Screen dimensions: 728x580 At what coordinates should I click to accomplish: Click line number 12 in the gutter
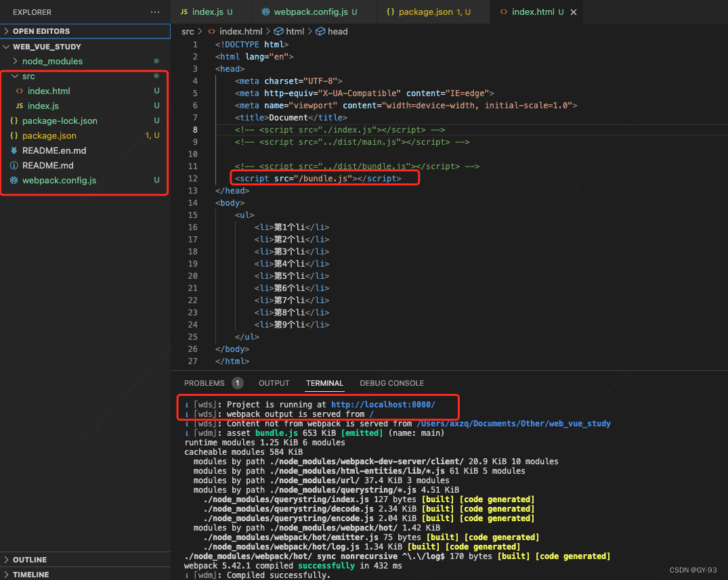coord(193,179)
